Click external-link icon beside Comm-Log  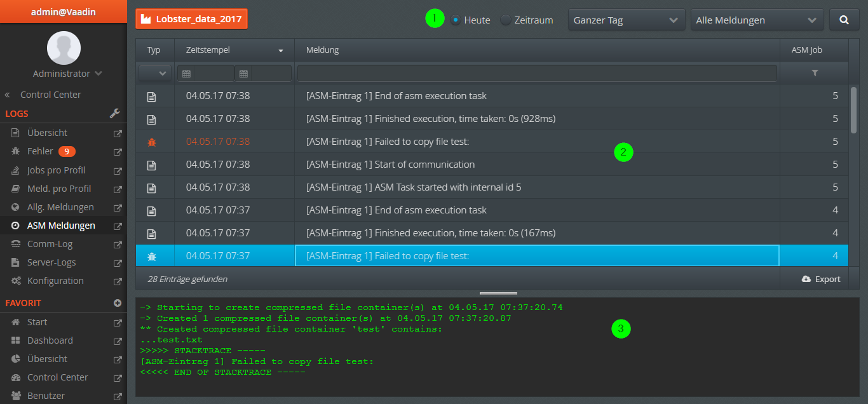[x=118, y=245]
